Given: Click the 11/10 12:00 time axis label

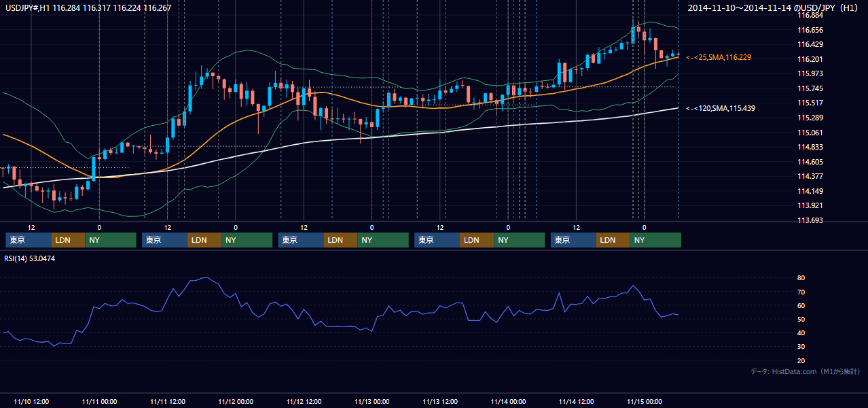Looking at the screenshot, I should (x=31, y=401).
